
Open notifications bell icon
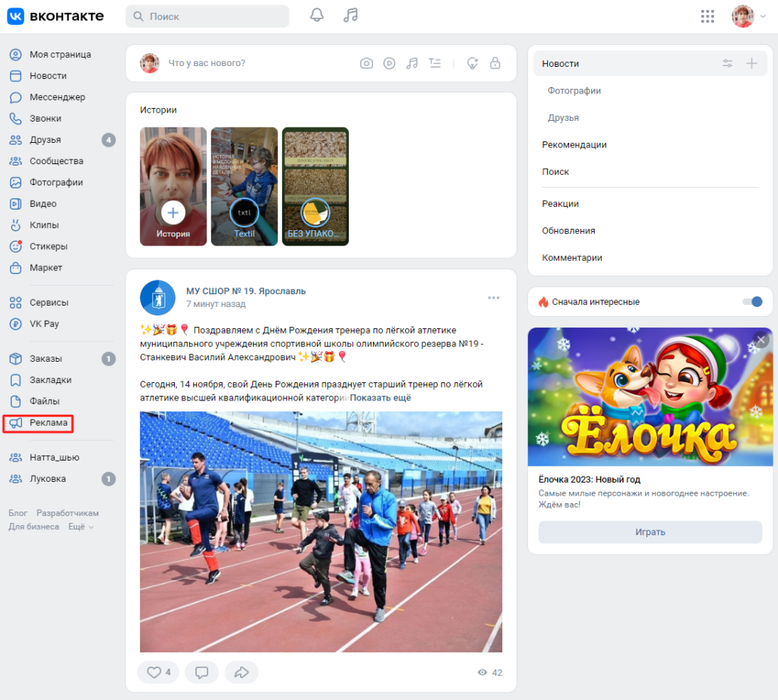317,16
